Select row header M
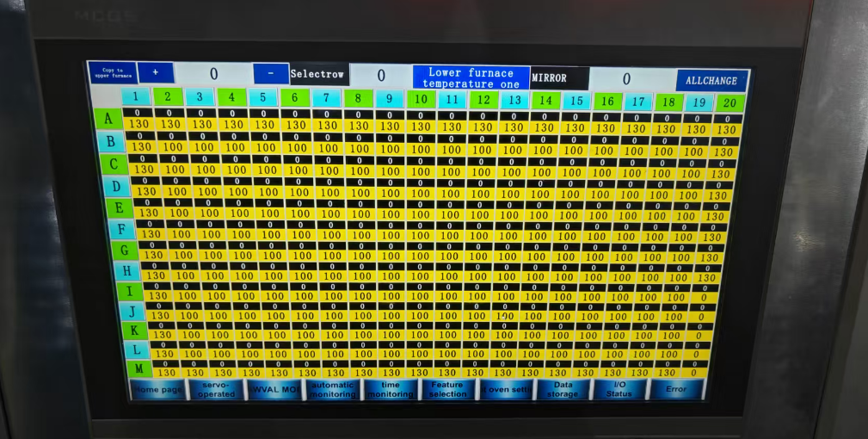The image size is (868, 439). point(139,368)
